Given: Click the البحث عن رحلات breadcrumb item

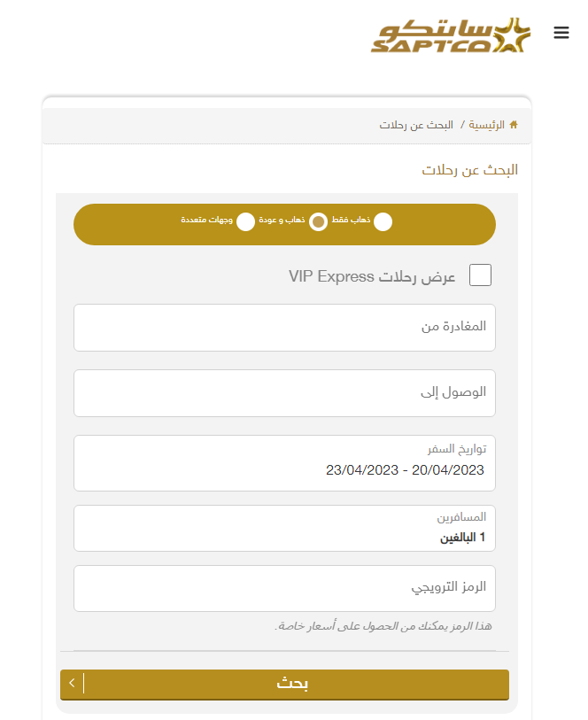Looking at the screenshot, I should coord(416,125).
